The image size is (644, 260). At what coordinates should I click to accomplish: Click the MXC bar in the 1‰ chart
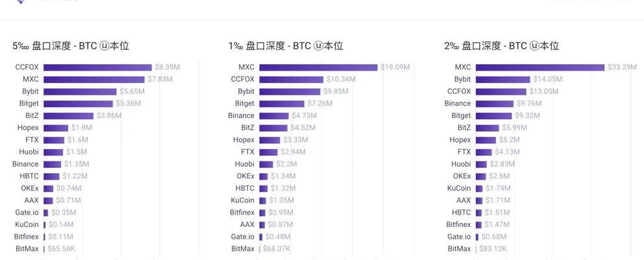(318, 67)
